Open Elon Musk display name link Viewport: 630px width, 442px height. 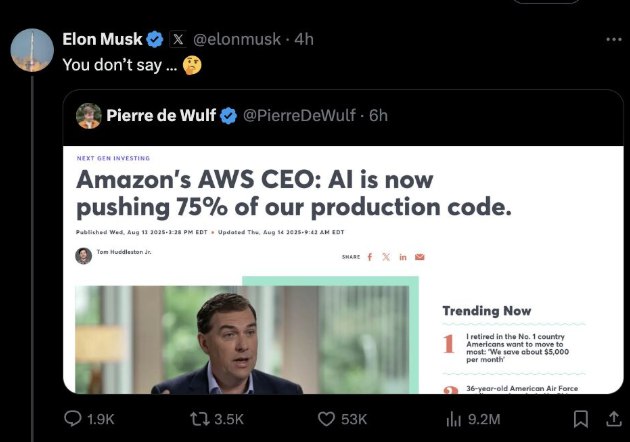pyautogui.click(x=102, y=39)
